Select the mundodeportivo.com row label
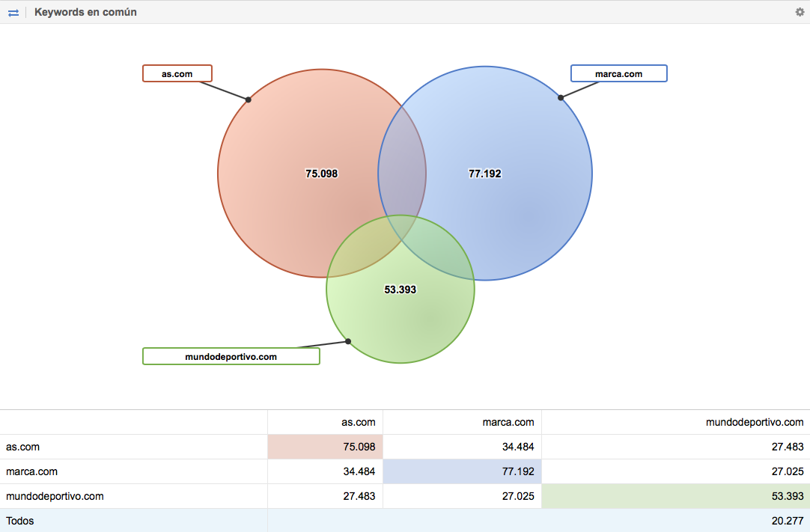 click(55, 496)
